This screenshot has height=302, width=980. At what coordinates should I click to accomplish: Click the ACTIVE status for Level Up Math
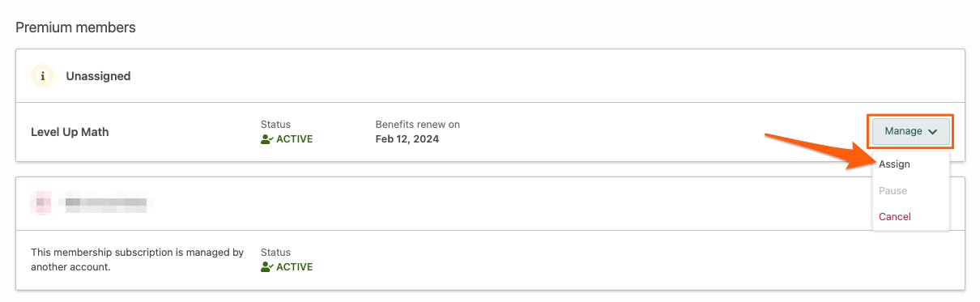(x=295, y=139)
